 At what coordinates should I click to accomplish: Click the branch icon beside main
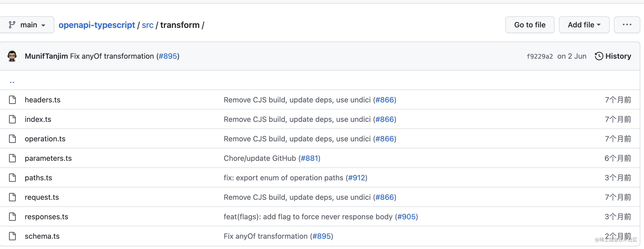point(12,24)
